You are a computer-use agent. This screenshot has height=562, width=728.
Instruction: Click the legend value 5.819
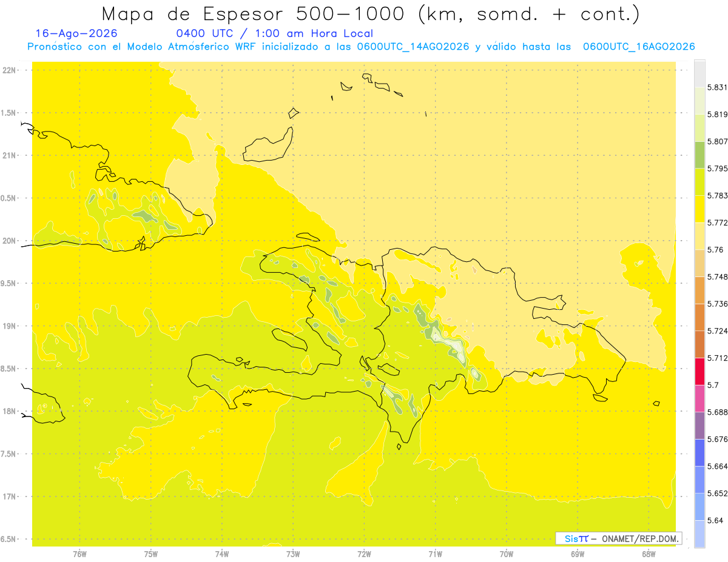point(718,114)
